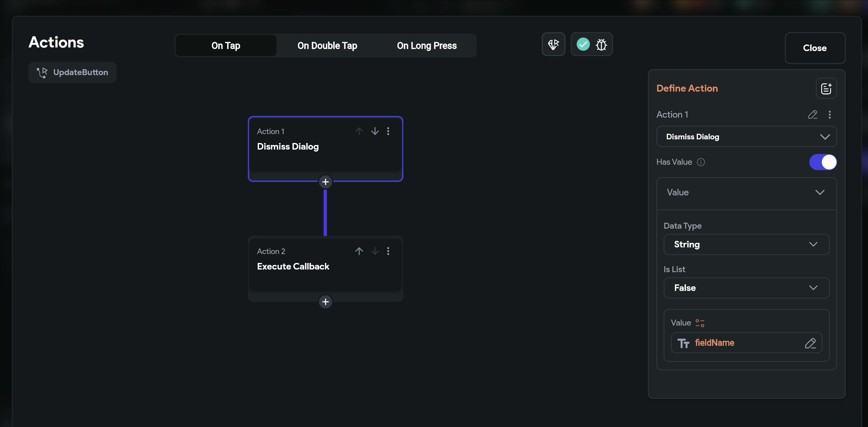868x427 pixels.
Task: Open the Data Type String dropdown
Action: [746, 244]
